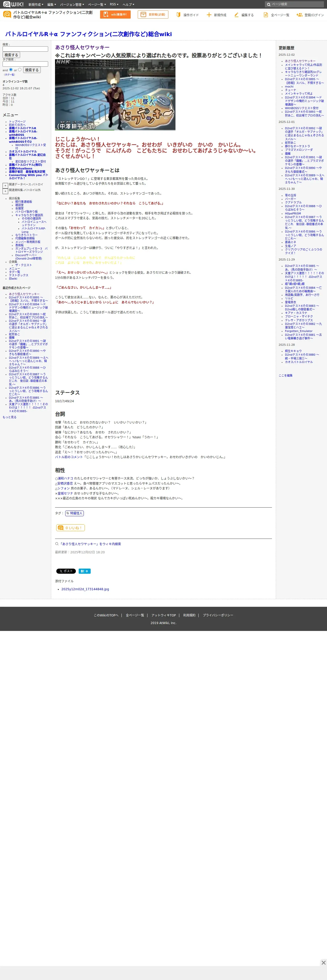Viewport: 327px width, 980px height.
Task: Click the @WIKI logo in top bar
Action: pos(13,4)
